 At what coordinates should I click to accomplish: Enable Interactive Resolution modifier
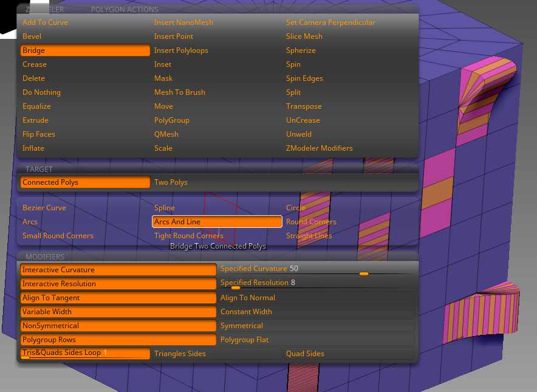coord(118,284)
